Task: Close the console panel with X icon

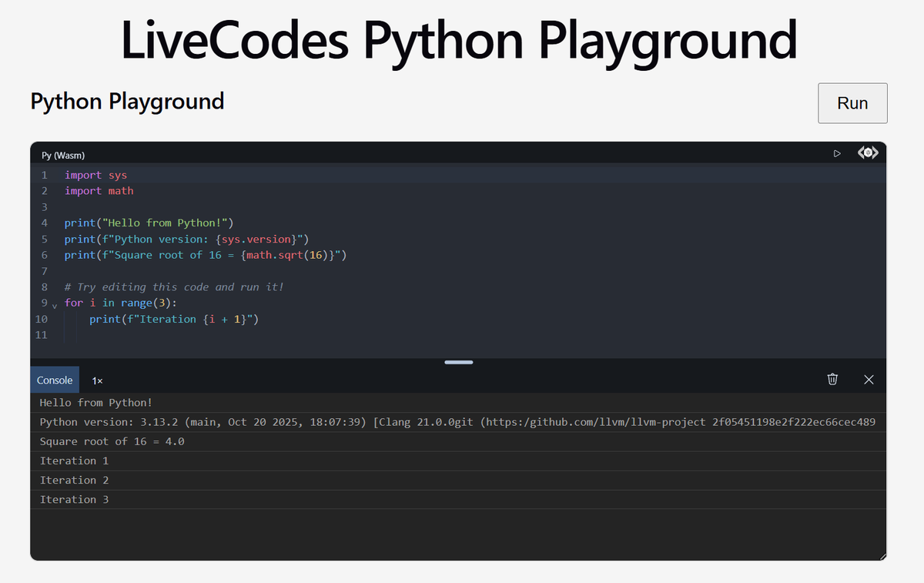Action: pos(869,380)
